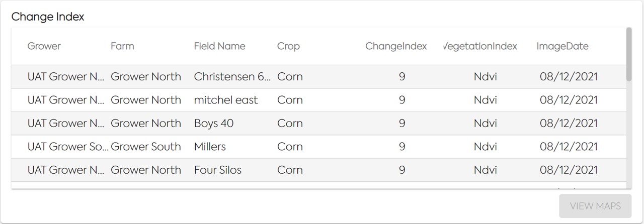Click Grower South farm cell
Viewport: 644px width, 224px height.
(x=146, y=147)
